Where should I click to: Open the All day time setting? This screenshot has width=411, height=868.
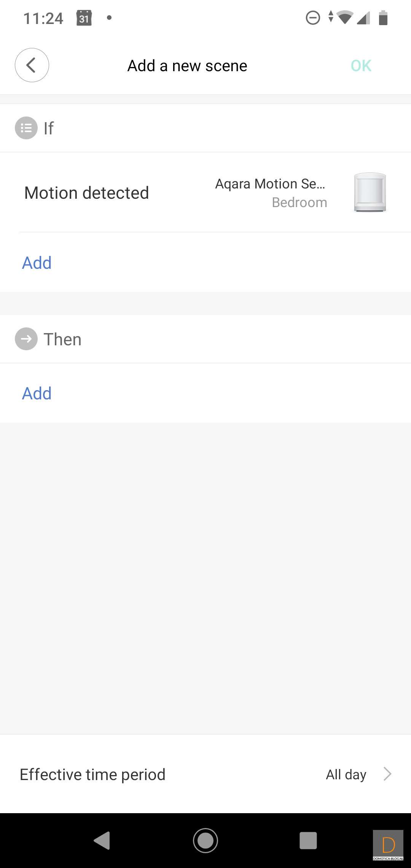click(346, 774)
